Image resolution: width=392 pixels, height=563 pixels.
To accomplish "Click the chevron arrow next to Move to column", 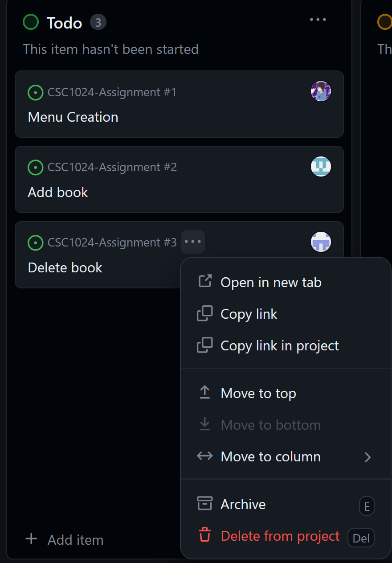I will [368, 457].
